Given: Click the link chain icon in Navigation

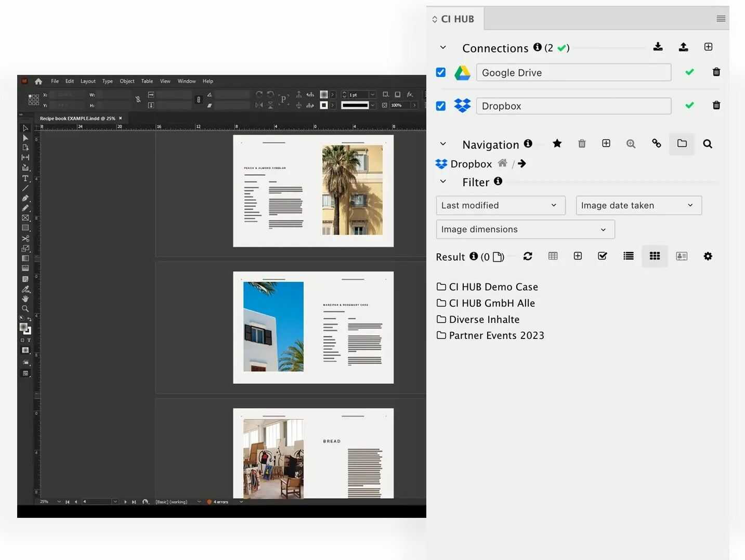Looking at the screenshot, I should tap(656, 144).
